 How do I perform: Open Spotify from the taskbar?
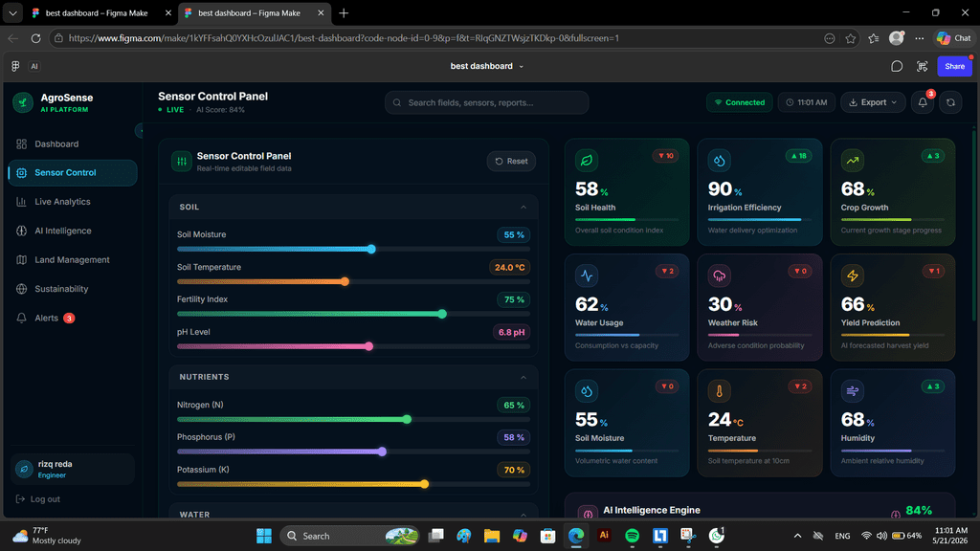tap(632, 536)
